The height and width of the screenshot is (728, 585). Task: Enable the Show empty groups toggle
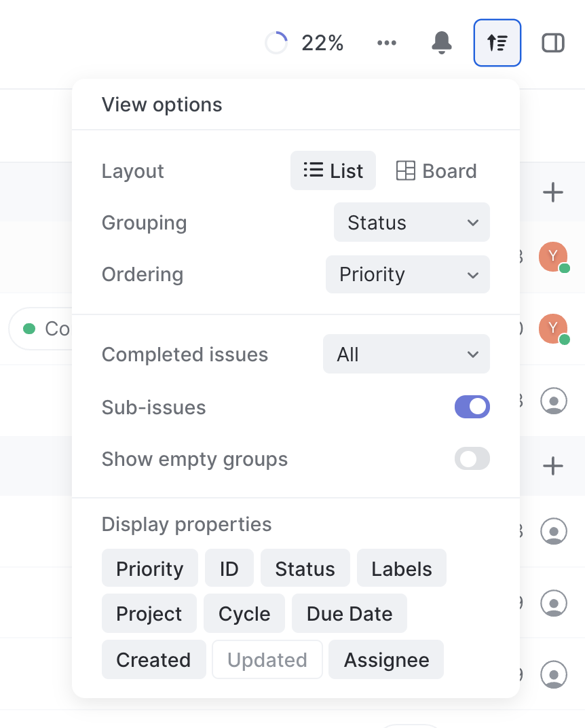(472, 459)
